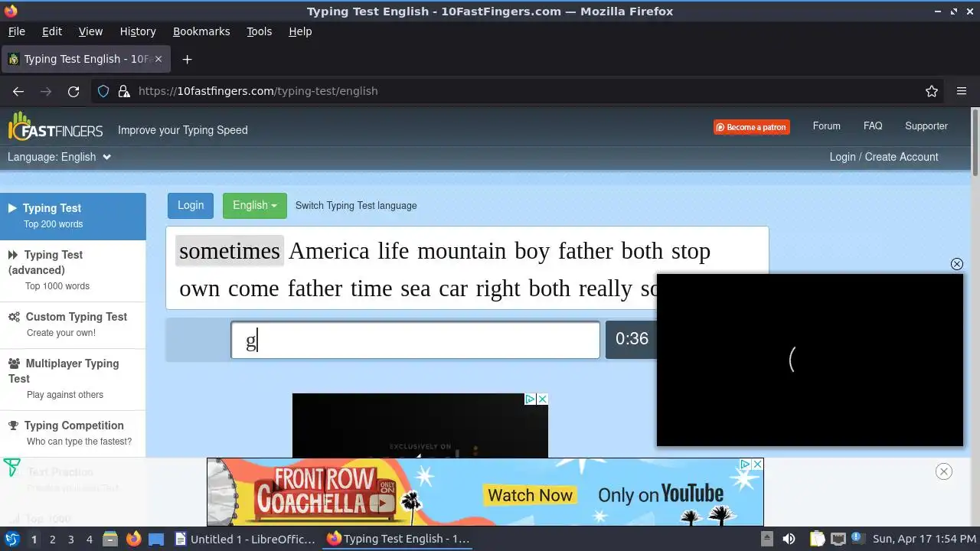Image resolution: width=980 pixels, height=551 pixels.
Task: Click the 10FastFingers logo
Action: point(55,128)
